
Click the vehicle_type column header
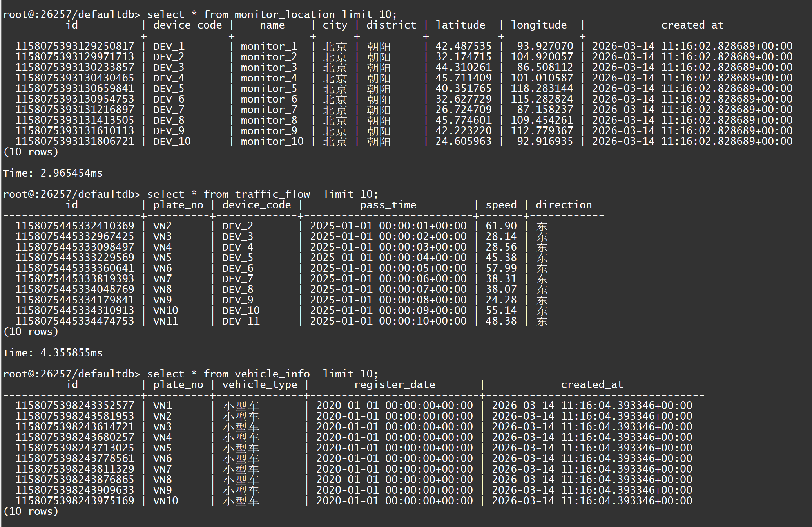(259, 384)
